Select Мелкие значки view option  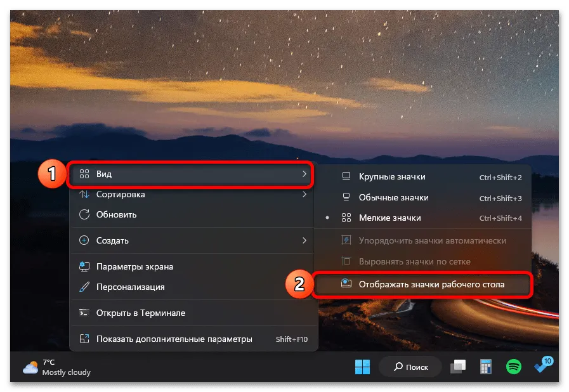tap(422, 218)
